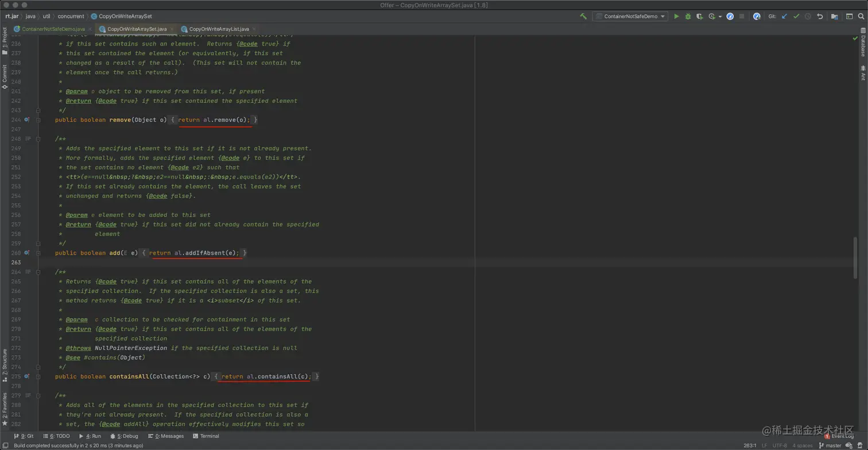Change the 4 spaces indent setting
This screenshot has width=868, height=450.
(803, 445)
